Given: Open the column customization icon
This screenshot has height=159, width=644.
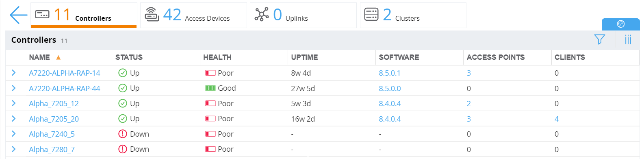Looking at the screenshot, I should click(628, 39).
